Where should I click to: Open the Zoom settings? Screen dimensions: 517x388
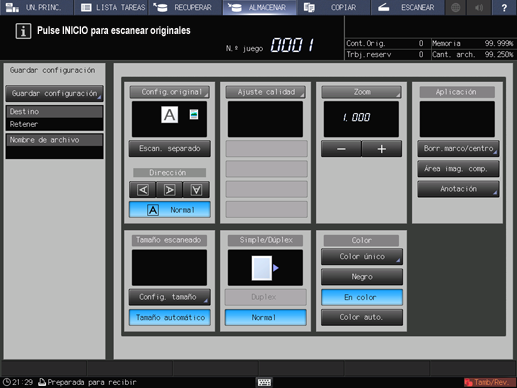tap(361, 92)
